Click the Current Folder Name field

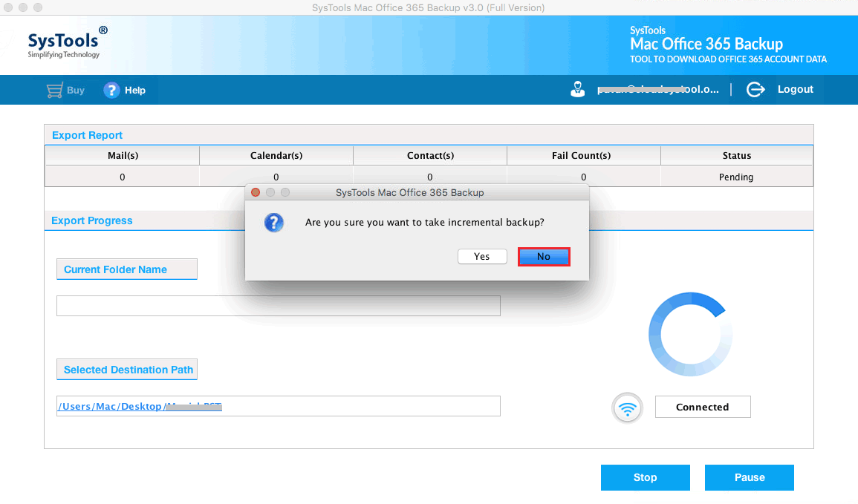(x=279, y=306)
